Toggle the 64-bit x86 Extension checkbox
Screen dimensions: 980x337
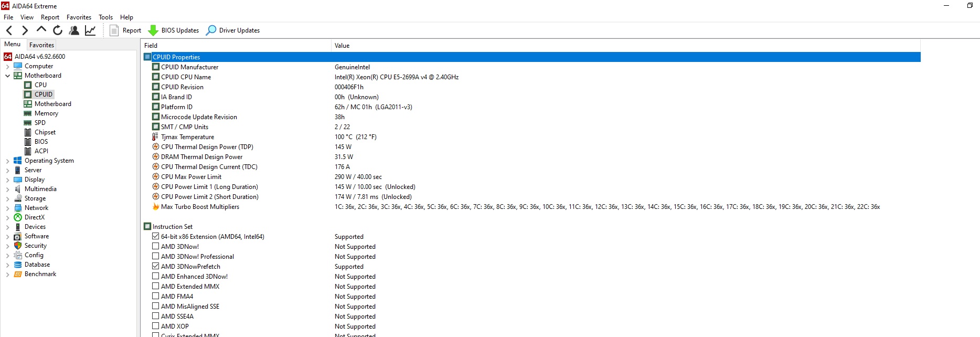pyautogui.click(x=155, y=237)
